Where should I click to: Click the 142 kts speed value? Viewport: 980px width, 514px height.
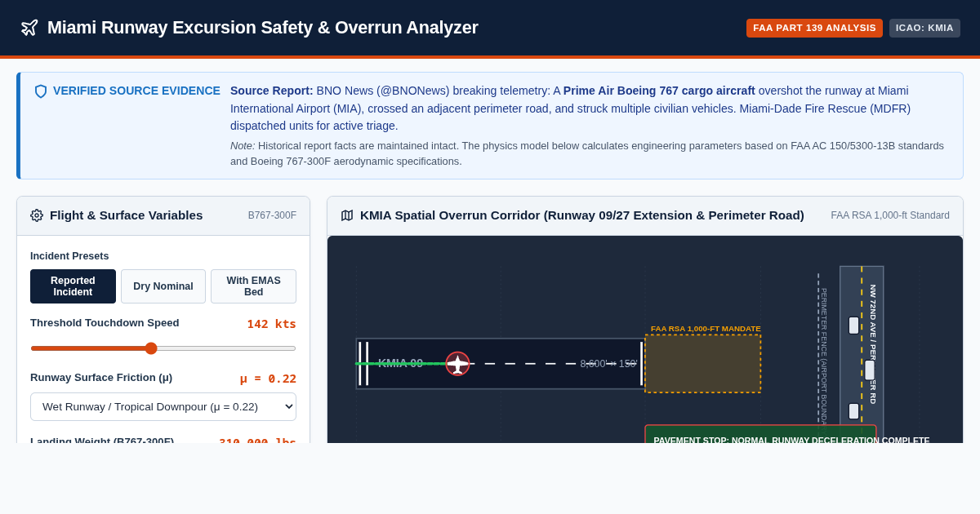point(272,324)
